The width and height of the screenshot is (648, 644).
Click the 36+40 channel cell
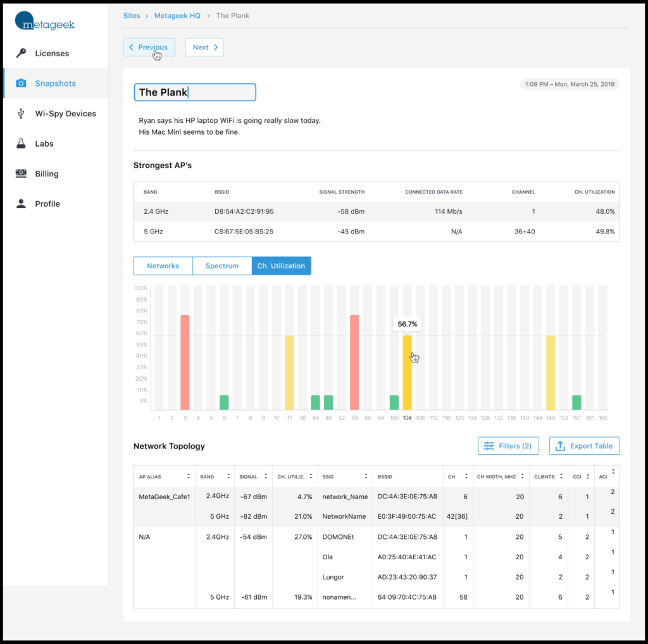(525, 232)
